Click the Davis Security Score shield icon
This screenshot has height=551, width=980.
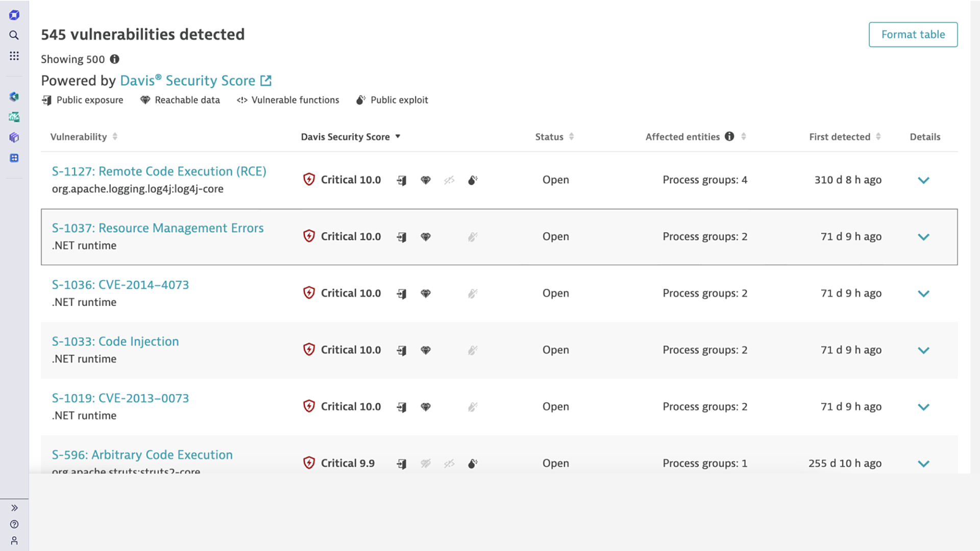[x=309, y=180]
